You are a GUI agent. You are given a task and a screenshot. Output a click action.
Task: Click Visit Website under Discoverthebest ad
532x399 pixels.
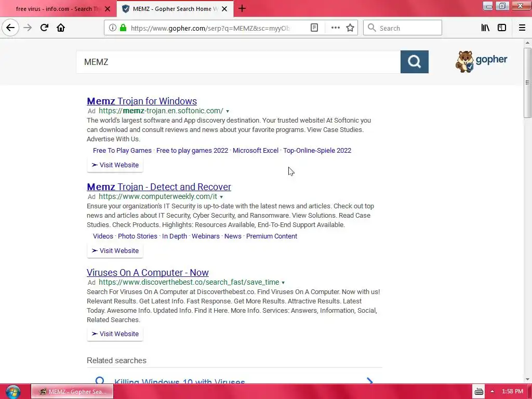click(115, 334)
